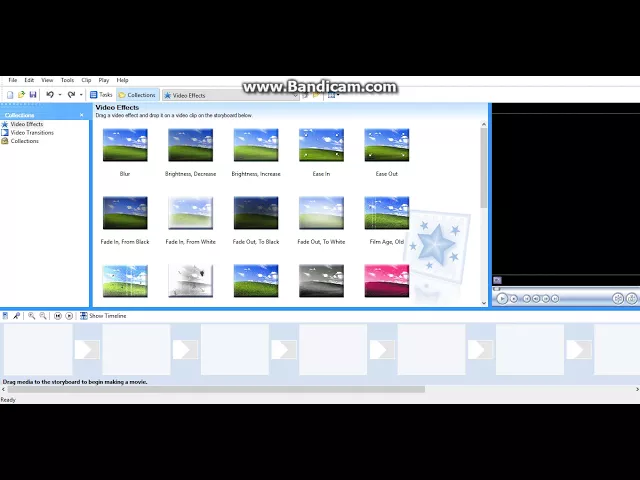
Task: Open the Help menu
Action: click(x=122, y=80)
